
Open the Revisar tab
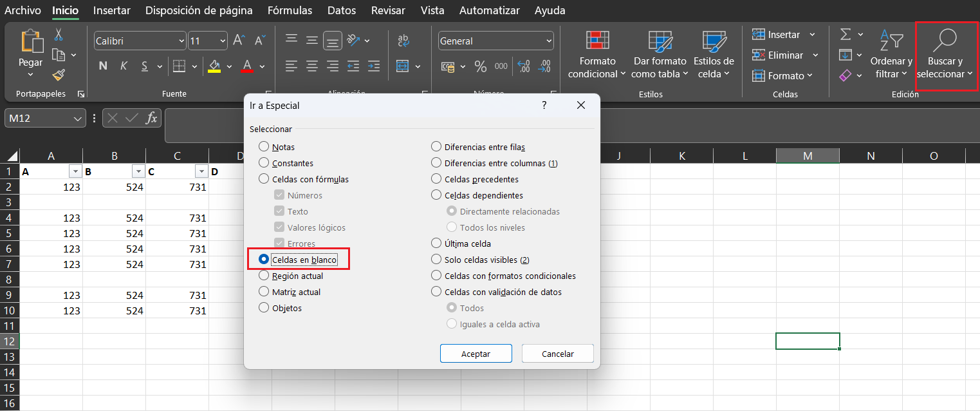click(388, 10)
